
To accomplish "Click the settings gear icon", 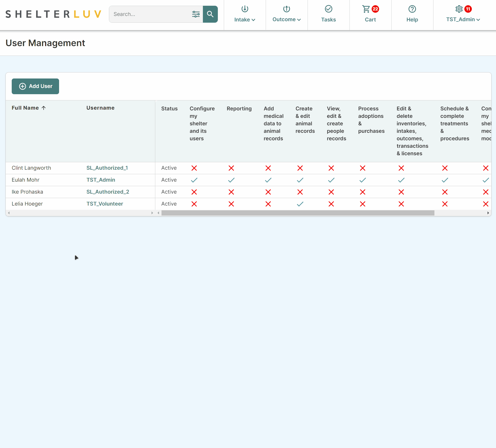I will [459, 9].
